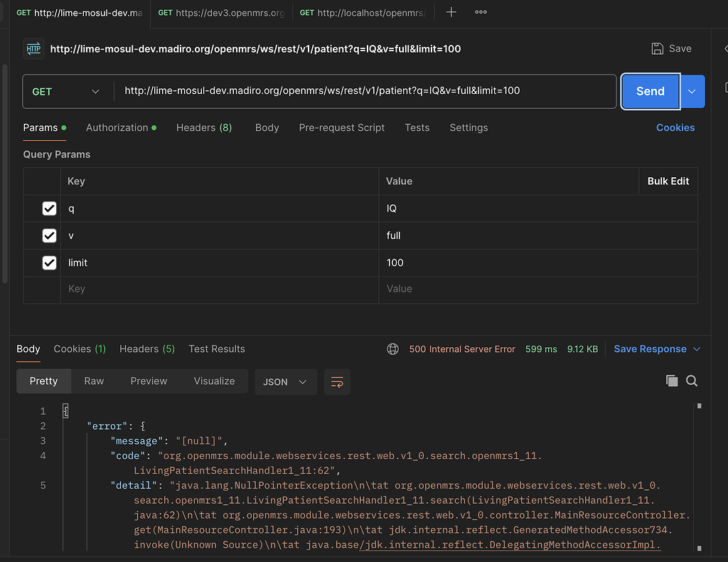
Task: Open the JSON response format dropdown
Action: click(285, 382)
